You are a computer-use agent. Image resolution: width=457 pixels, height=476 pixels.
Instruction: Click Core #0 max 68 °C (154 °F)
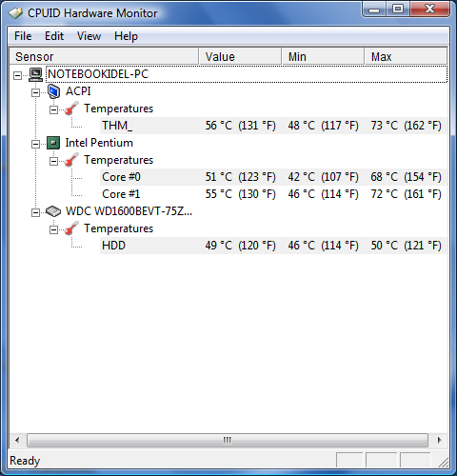(406, 177)
